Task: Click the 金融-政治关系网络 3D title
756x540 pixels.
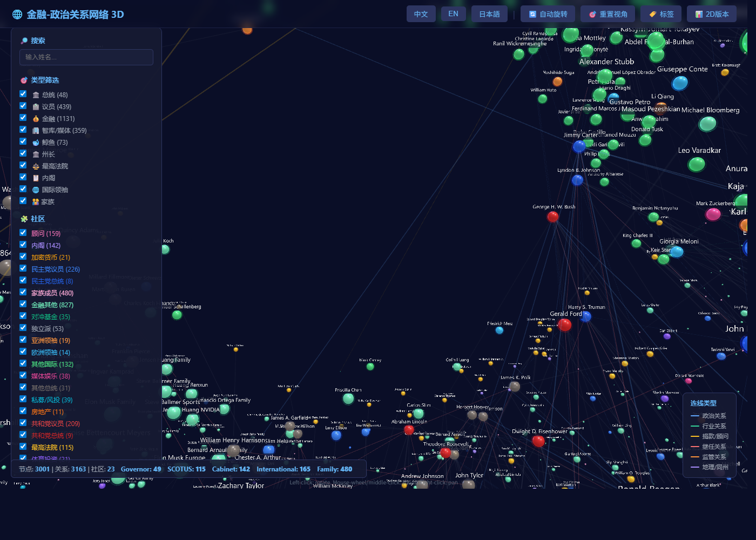Action: [76, 15]
